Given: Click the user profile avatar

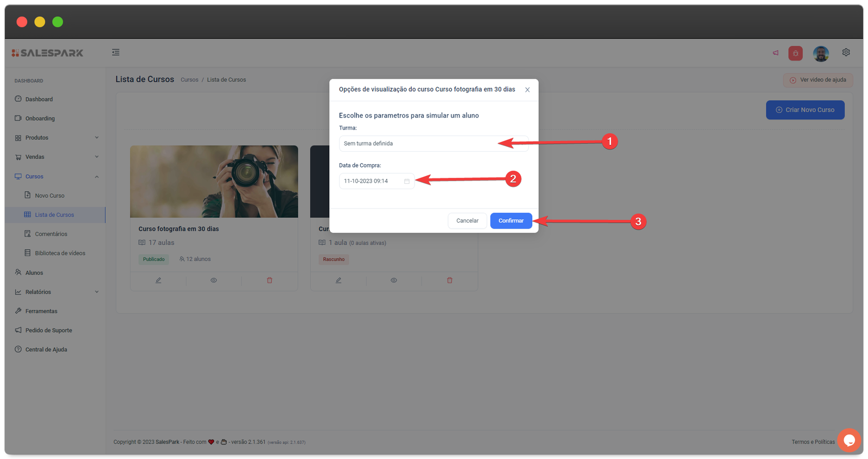Looking at the screenshot, I should 820,53.
